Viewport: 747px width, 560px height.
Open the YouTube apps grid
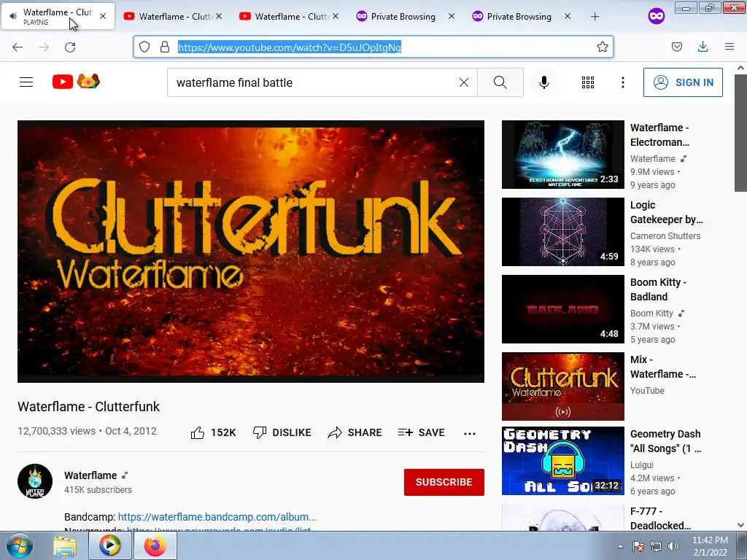[588, 82]
